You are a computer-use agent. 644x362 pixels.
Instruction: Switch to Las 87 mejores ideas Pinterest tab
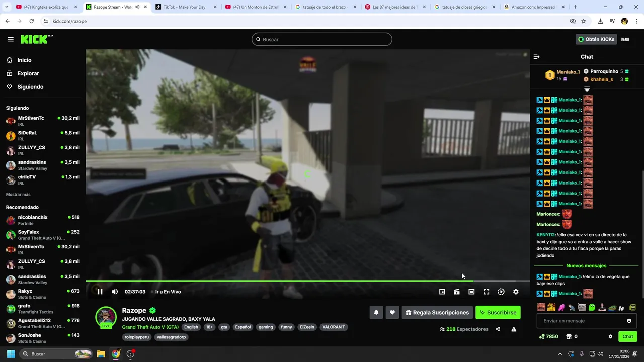coord(395,7)
